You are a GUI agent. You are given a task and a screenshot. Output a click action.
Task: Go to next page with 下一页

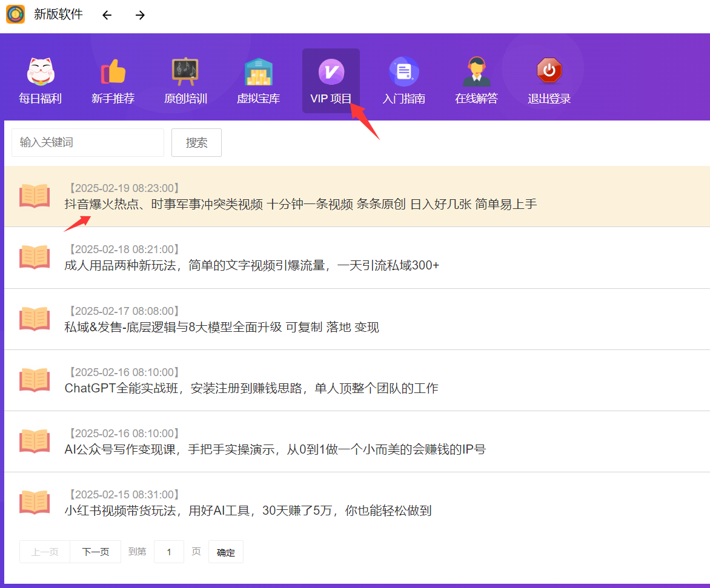(96, 552)
